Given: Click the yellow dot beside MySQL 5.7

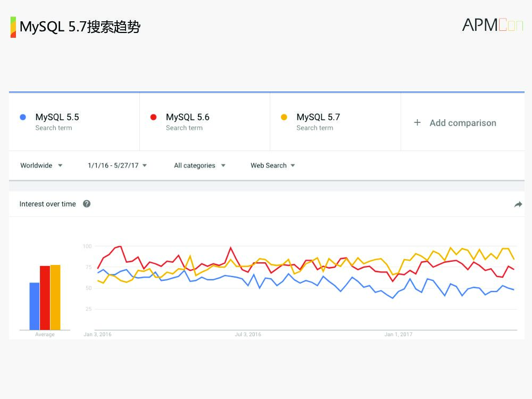Looking at the screenshot, I should 284,117.
